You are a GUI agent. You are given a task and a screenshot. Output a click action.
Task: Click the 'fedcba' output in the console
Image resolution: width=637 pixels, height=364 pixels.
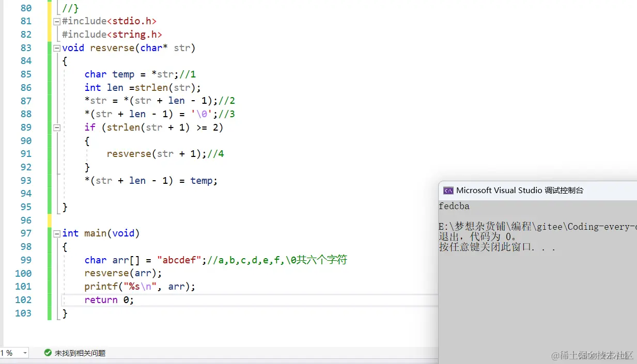click(x=454, y=206)
